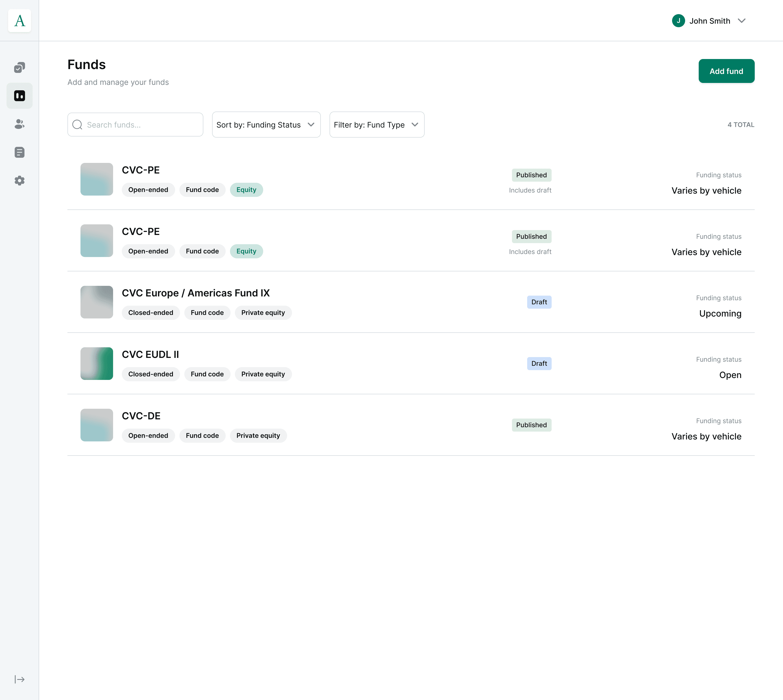Open the CVC Europe / Americas Fund IX title
Viewport: 783px width, 700px height.
click(196, 293)
